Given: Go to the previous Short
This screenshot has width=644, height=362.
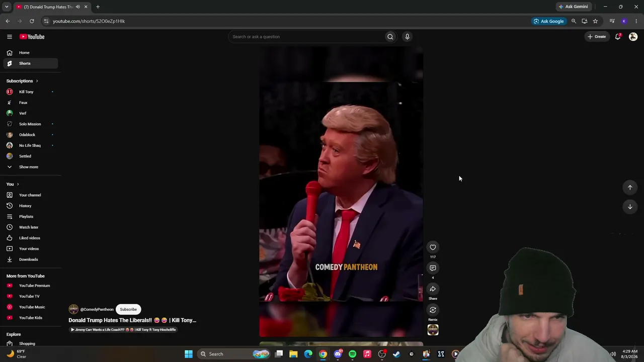Looking at the screenshot, I should coord(630,188).
